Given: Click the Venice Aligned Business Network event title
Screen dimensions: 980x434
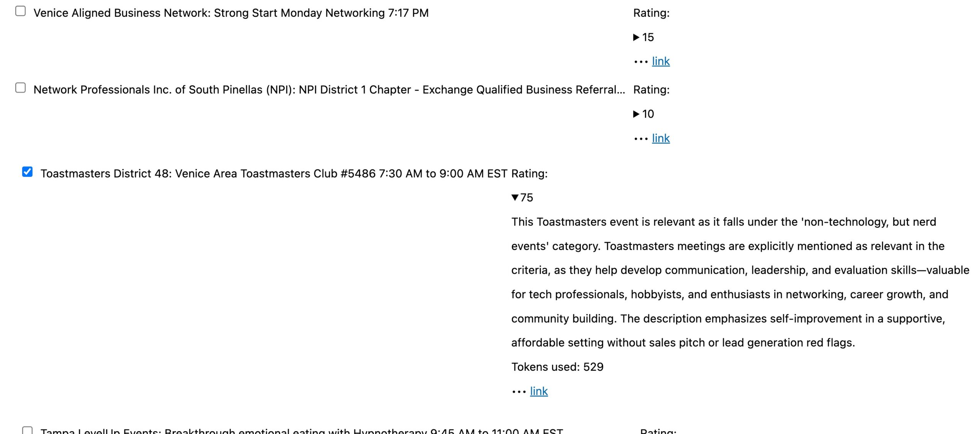Looking at the screenshot, I should (x=231, y=13).
